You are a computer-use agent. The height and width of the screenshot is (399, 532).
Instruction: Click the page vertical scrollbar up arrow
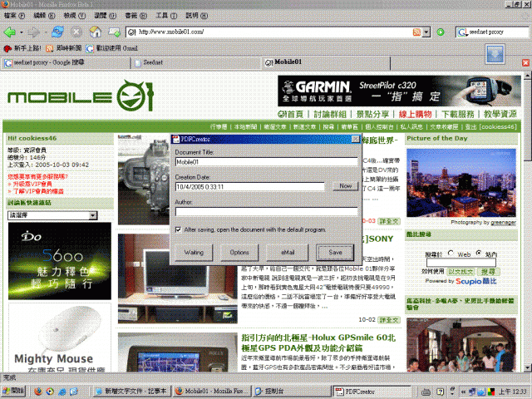click(527, 76)
